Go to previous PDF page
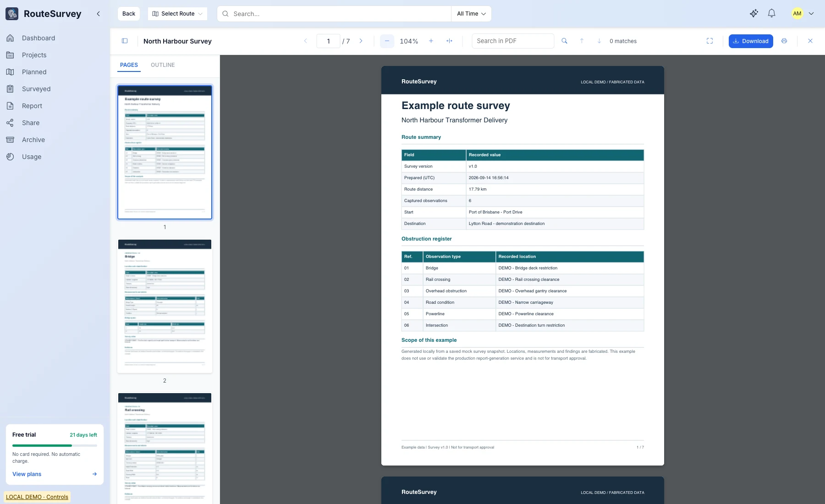This screenshot has width=825, height=504. pyautogui.click(x=306, y=41)
